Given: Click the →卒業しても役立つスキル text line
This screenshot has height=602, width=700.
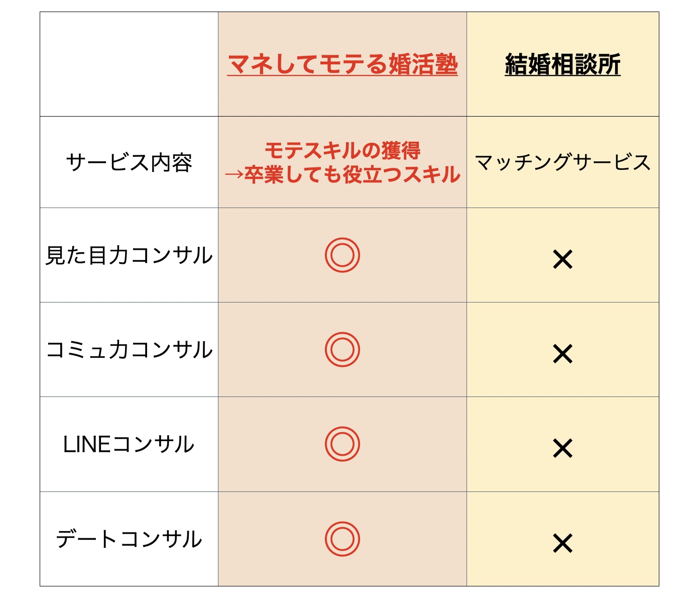Looking at the screenshot, I should pos(342,174).
